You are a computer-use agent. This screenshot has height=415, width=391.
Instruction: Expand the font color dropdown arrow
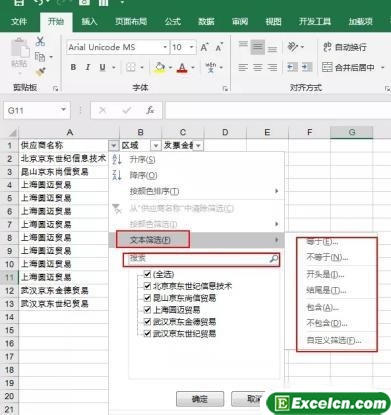(193, 68)
